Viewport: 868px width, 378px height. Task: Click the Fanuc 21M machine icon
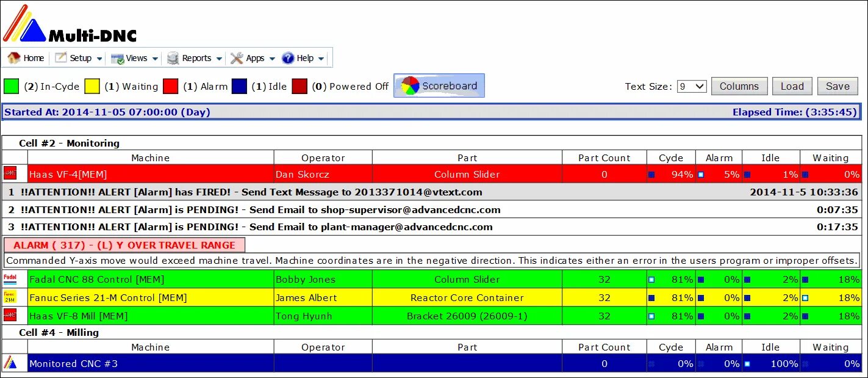click(x=10, y=297)
